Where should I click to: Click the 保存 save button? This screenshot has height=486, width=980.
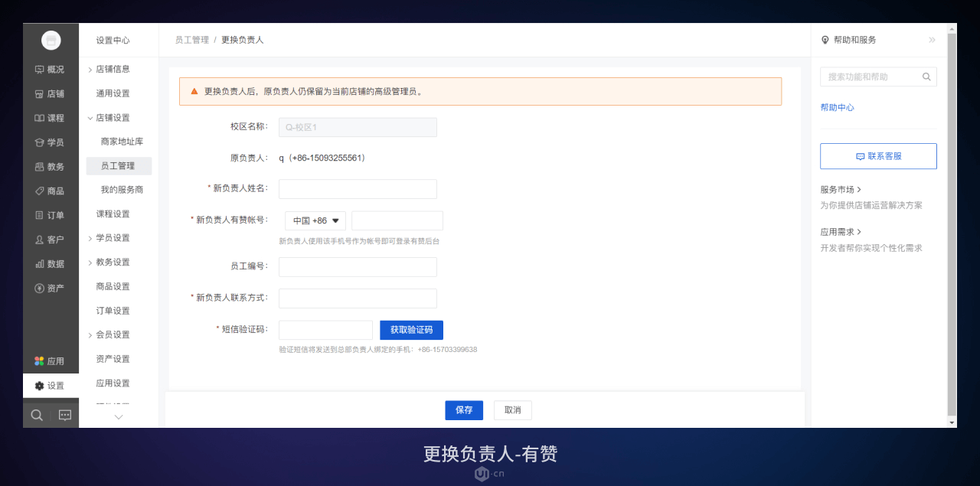464,410
